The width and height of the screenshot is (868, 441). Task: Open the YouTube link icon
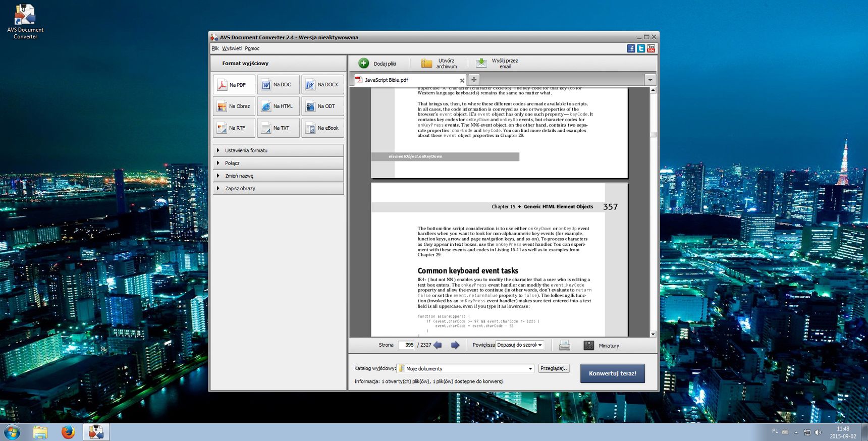coord(651,48)
